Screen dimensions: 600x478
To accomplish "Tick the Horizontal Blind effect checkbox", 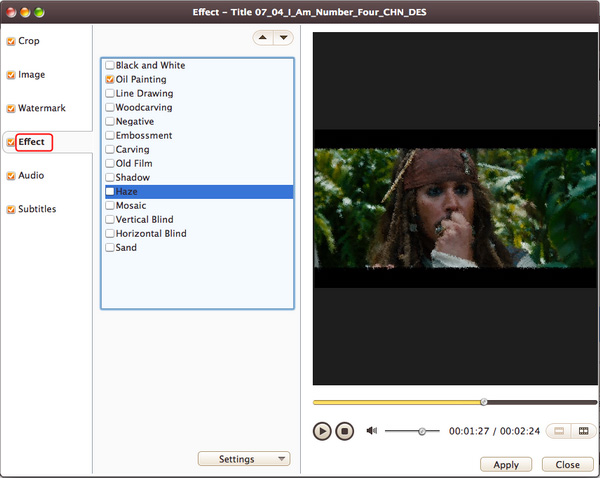I will pyautogui.click(x=110, y=233).
